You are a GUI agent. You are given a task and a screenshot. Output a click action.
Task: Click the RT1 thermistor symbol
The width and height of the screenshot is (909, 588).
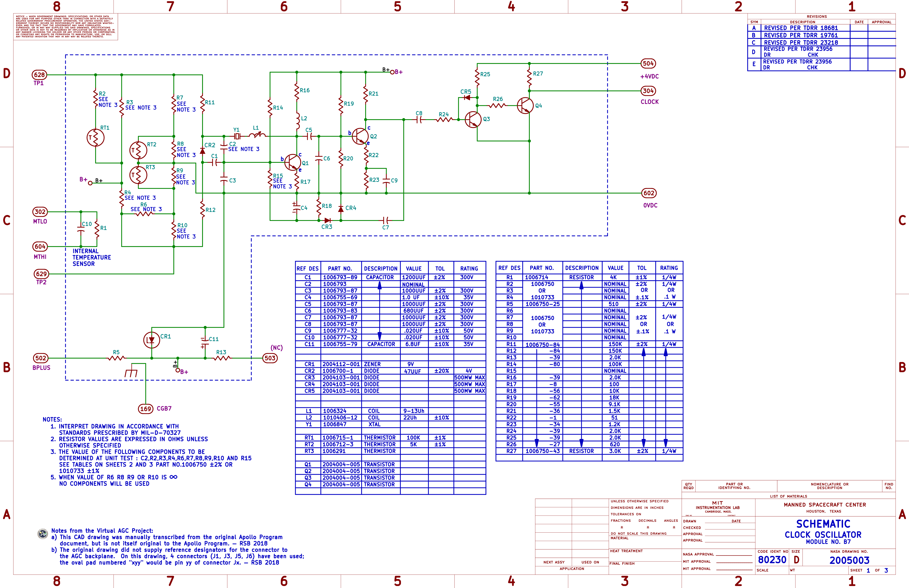(96, 138)
